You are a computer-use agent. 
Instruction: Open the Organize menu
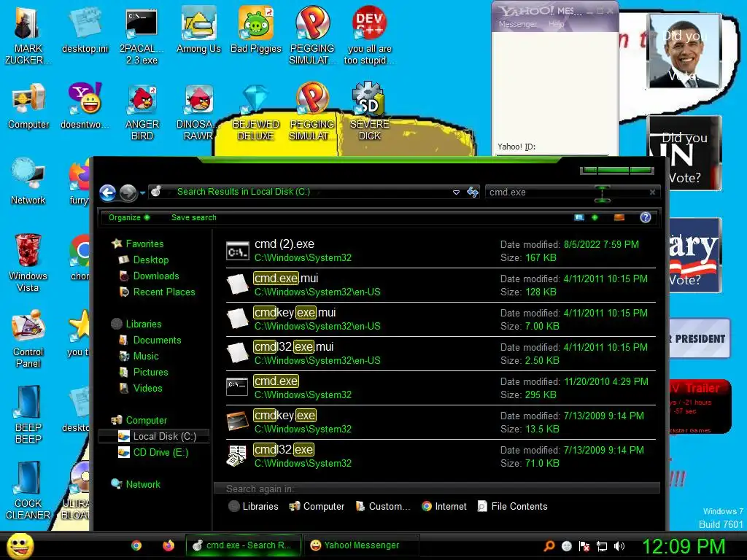[129, 217]
